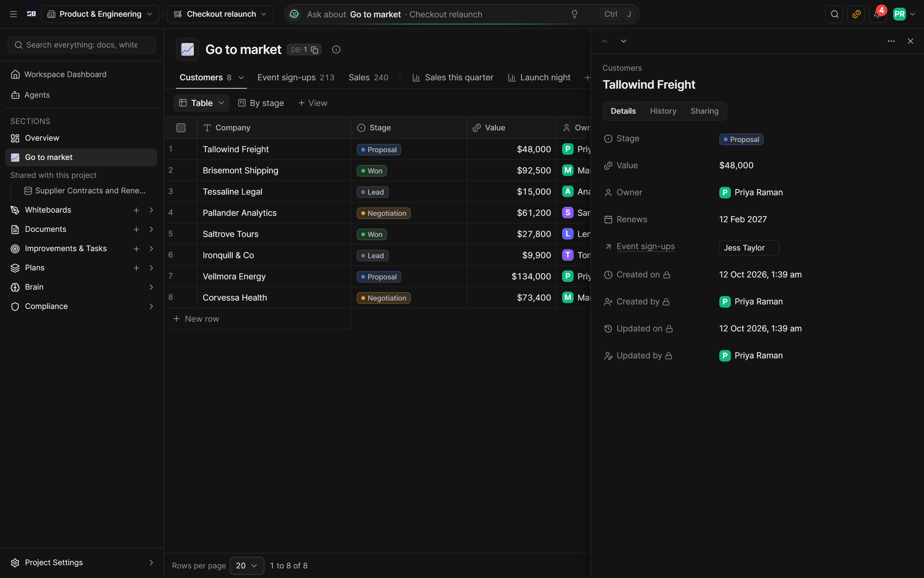Expand the Compliance section

tap(151, 306)
